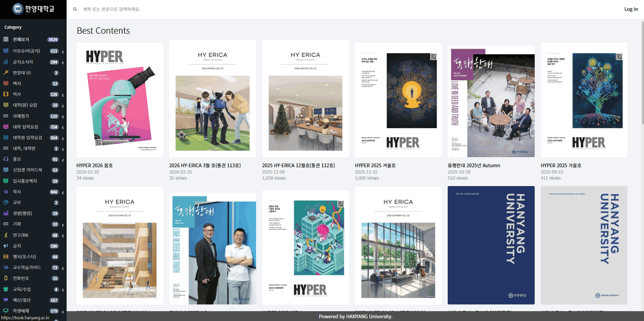Open the 동행한대 2025년 Autumn title link
This screenshot has height=321, width=644.
tap(474, 165)
